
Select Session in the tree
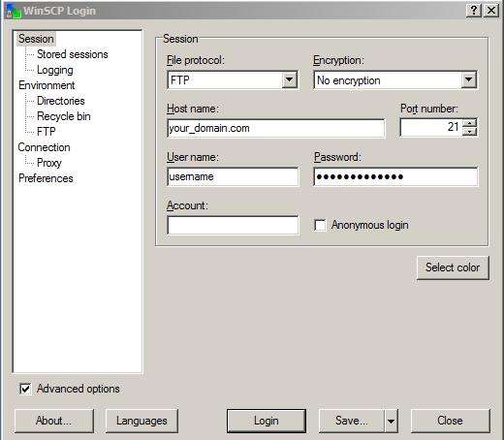pyautogui.click(x=36, y=39)
